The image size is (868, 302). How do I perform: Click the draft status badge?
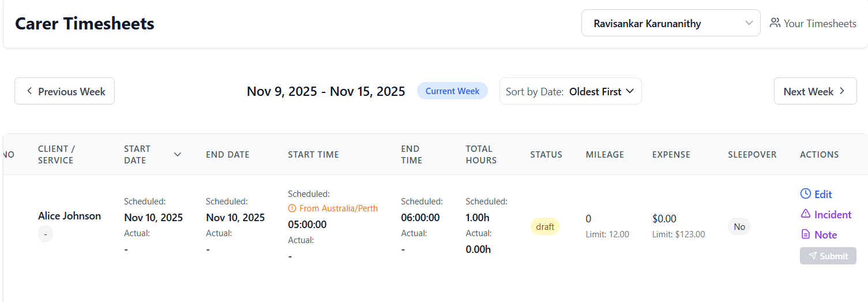tap(545, 226)
